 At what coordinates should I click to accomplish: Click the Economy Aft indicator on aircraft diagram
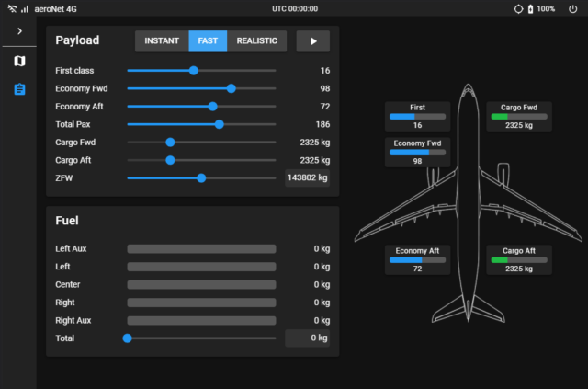pyautogui.click(x=417, y=259)
